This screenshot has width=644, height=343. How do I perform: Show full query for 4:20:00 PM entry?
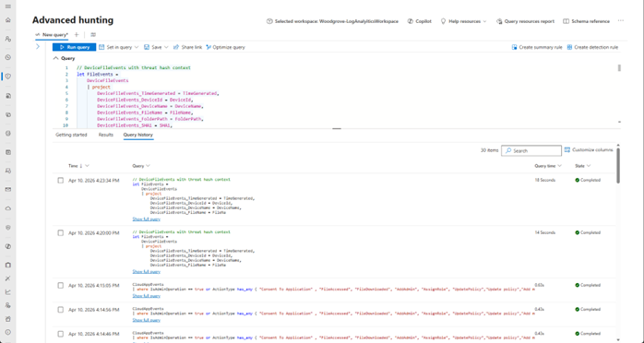[x=146, y=272]
